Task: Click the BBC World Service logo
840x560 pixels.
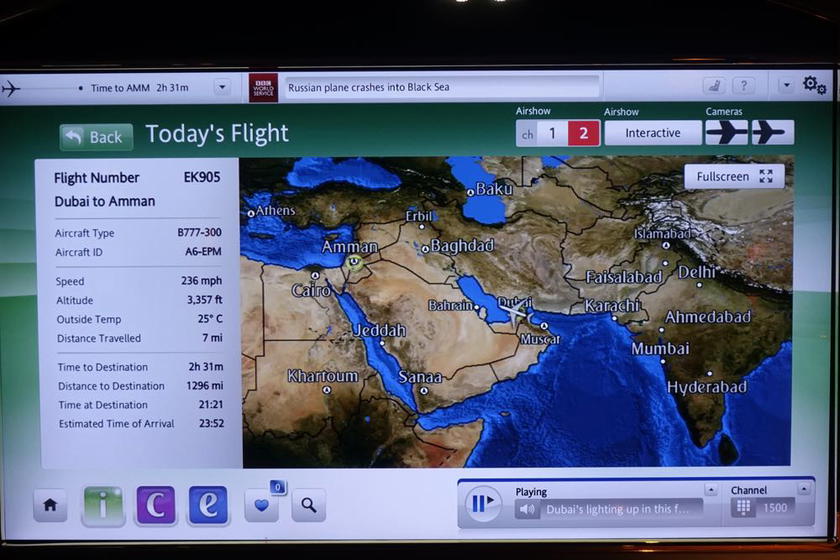Action: click(264, 88)
